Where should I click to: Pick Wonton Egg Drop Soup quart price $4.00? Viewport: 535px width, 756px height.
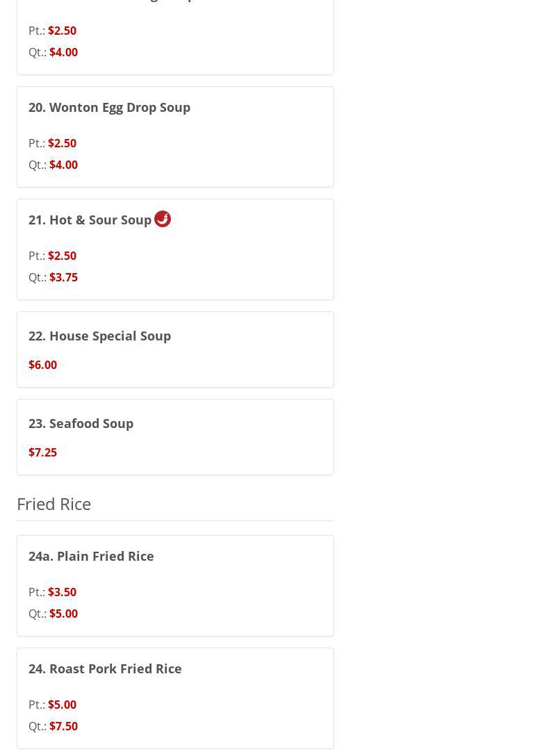(x=63, y=165)
